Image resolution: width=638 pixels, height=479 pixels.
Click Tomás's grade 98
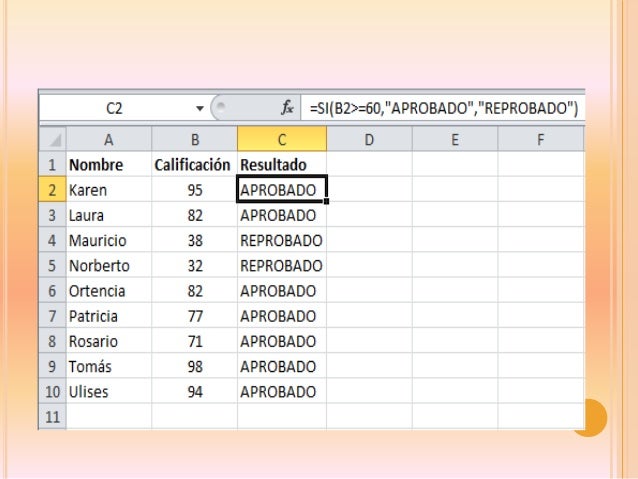click(x=194, y=366)
